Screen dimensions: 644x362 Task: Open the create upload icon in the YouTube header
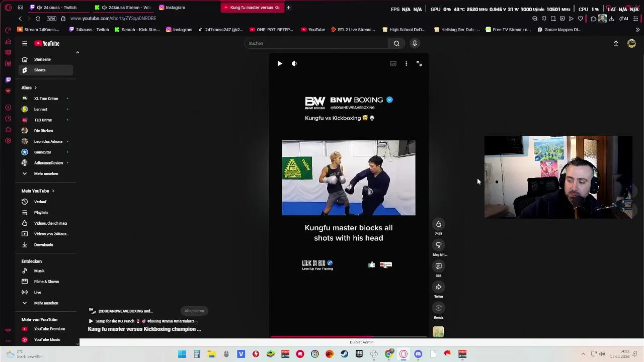coord(616,44)
